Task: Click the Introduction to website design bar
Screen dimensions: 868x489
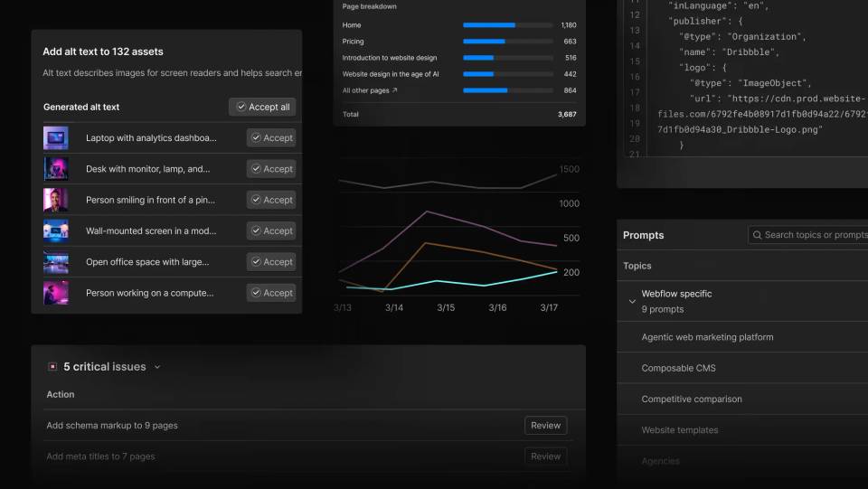Action: (x=507, y=58)
